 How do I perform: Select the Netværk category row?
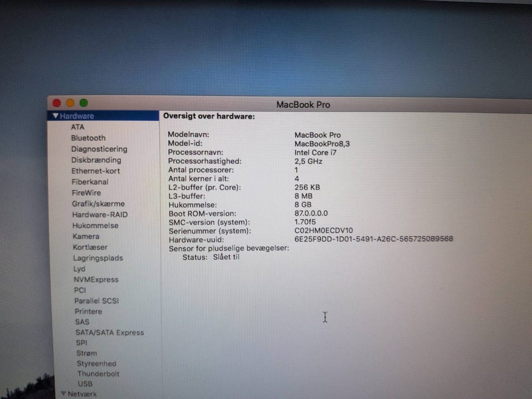[x=82, y=394]
